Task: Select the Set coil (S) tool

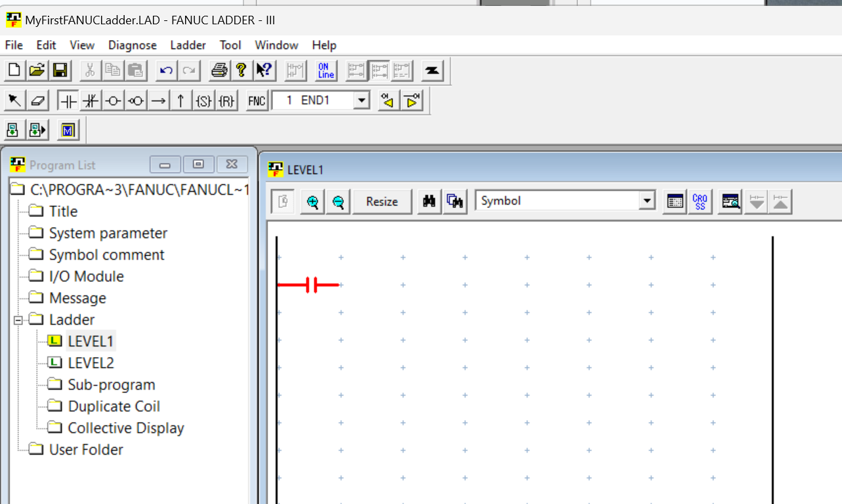Action: click(x=203, y=100)
